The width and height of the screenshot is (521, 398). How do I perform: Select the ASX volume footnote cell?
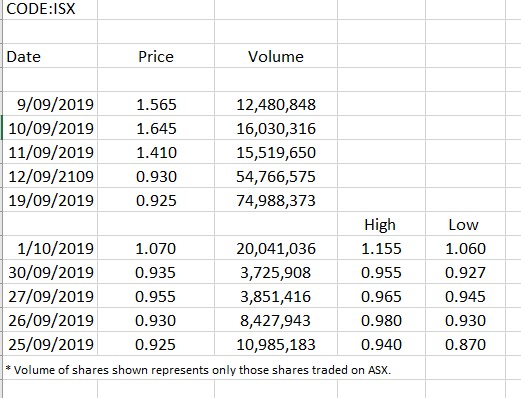click(x=198, y=370)
